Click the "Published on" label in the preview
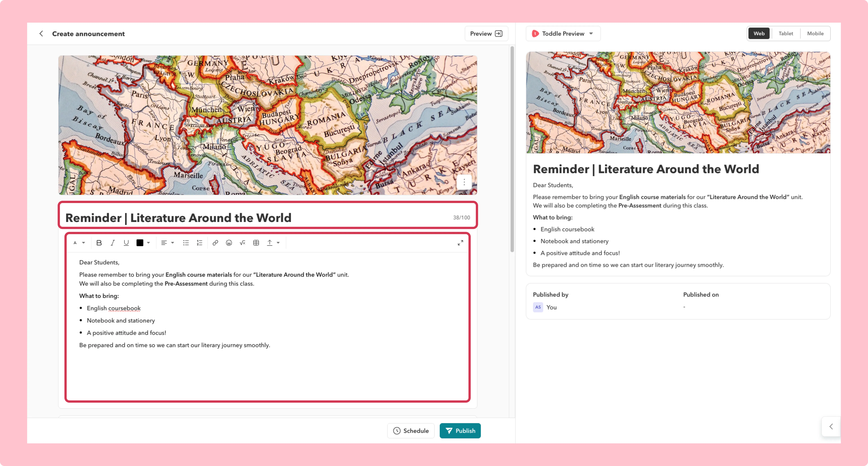868x466 pixels. tap(701, 294)
